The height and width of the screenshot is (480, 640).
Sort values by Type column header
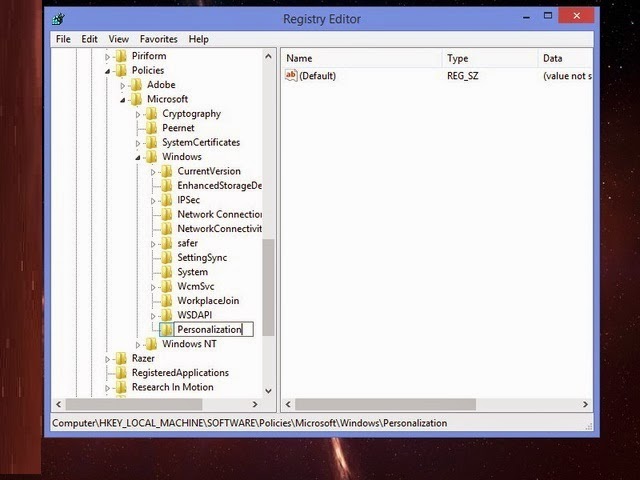pos(490,58)
